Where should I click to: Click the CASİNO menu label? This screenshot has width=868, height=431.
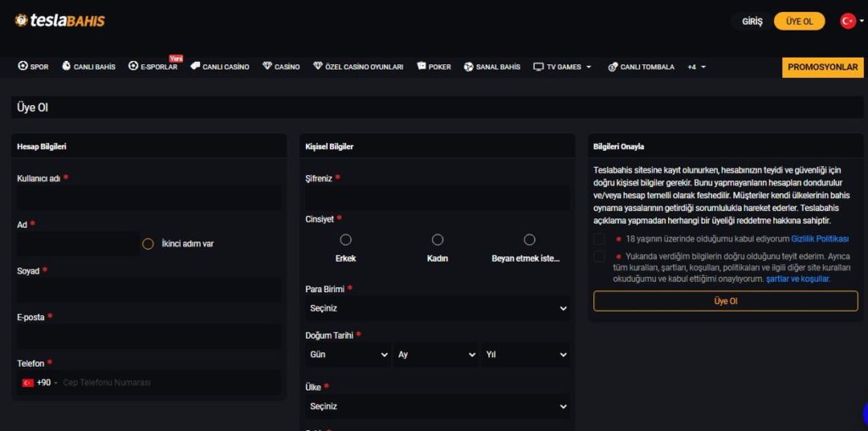pyautogui.click(x=287, y=67)
